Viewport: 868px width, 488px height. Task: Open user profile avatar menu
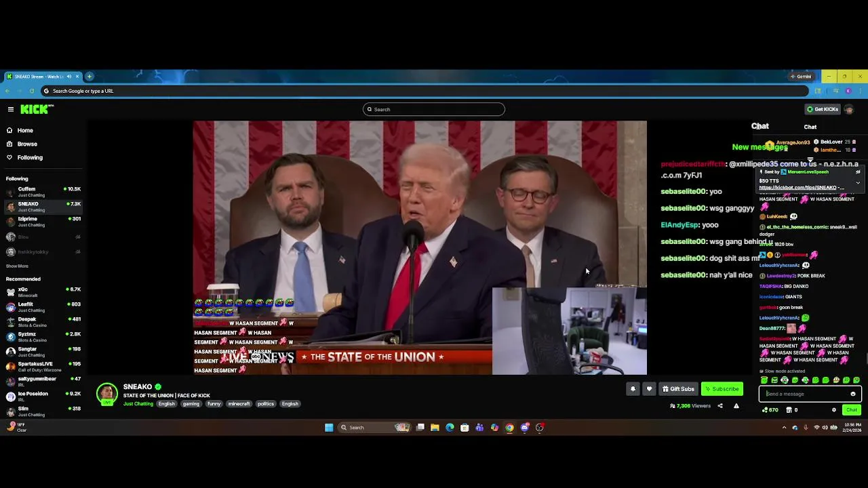[849, 109]
